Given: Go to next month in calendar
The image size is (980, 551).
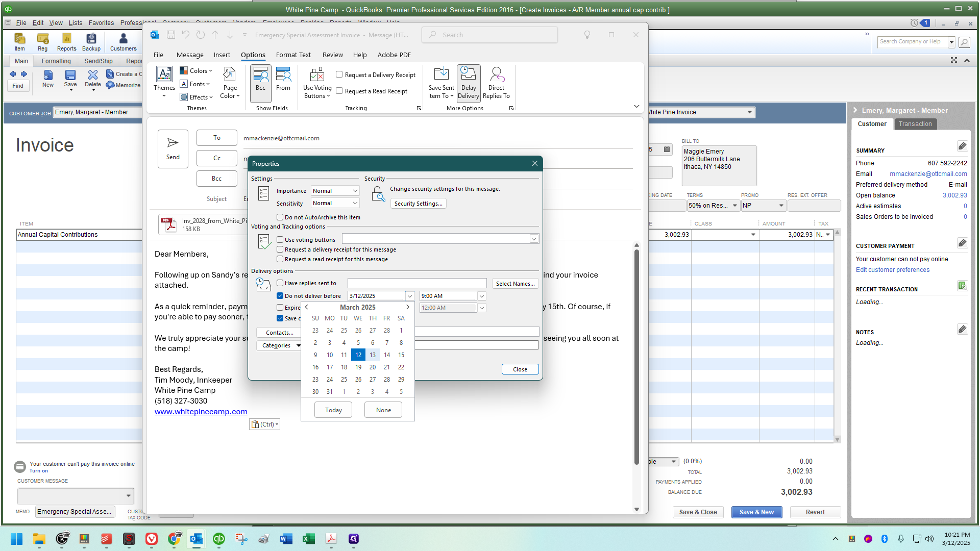Looking at the screenshot, I should click(407, 307).
